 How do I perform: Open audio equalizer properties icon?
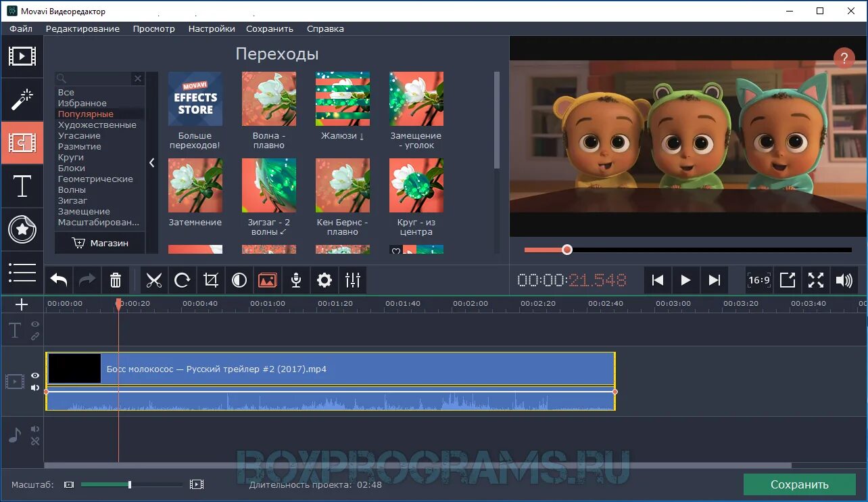tap(353, 280)
